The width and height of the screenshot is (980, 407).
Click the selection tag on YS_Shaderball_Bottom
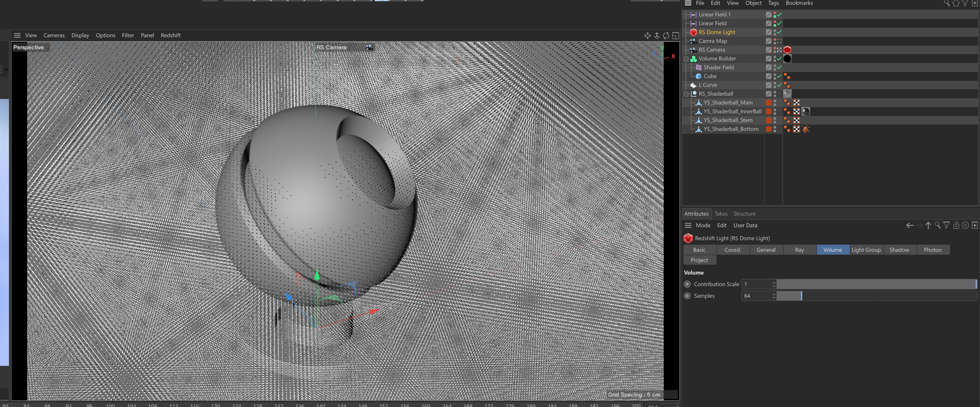tap(805, 129)
